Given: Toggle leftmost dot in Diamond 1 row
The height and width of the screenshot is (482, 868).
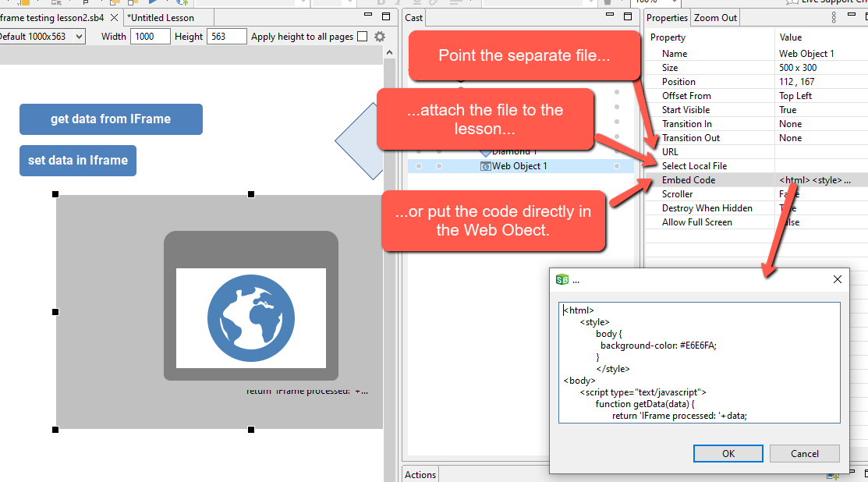Looking at the screenshot, I should coord(419,151).
